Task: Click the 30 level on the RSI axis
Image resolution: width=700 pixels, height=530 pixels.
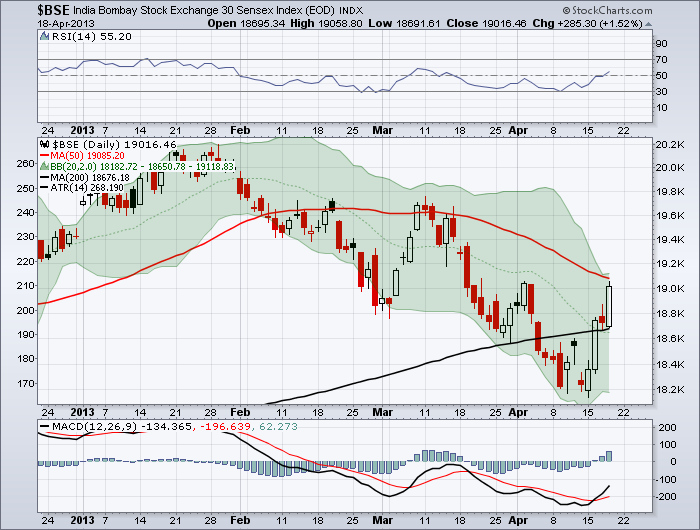Action: click(662, 92)
